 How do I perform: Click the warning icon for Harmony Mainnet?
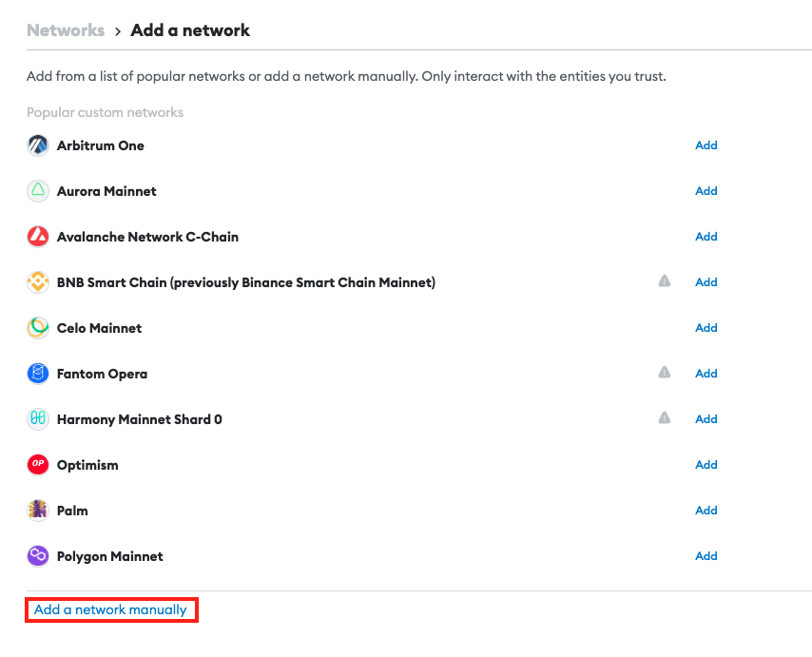click(665, 418)
